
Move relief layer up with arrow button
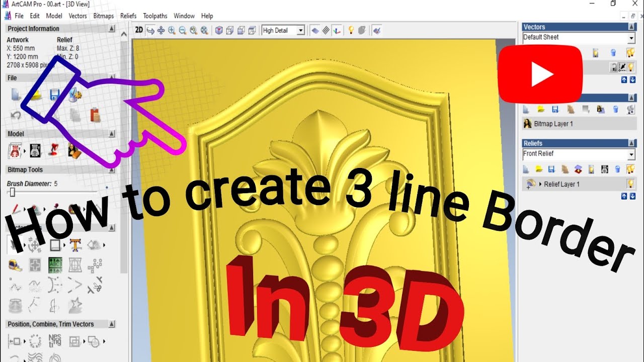pyautogui.click(x=624, y=197)
